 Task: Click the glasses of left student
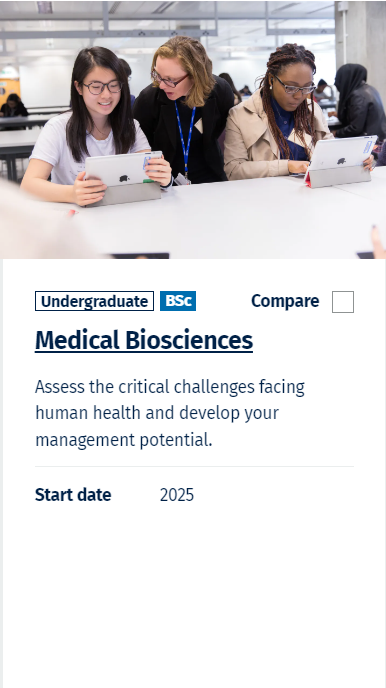[x=102, y=87]
